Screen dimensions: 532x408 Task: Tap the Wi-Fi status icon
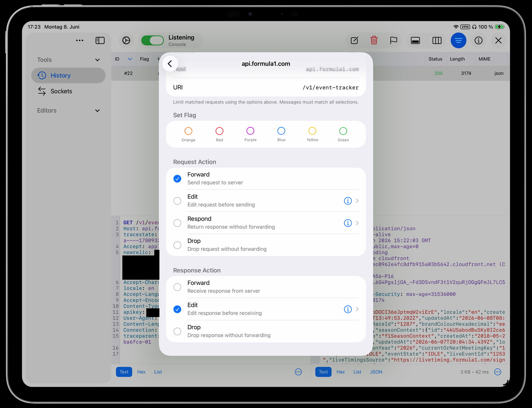click(456, 27)
